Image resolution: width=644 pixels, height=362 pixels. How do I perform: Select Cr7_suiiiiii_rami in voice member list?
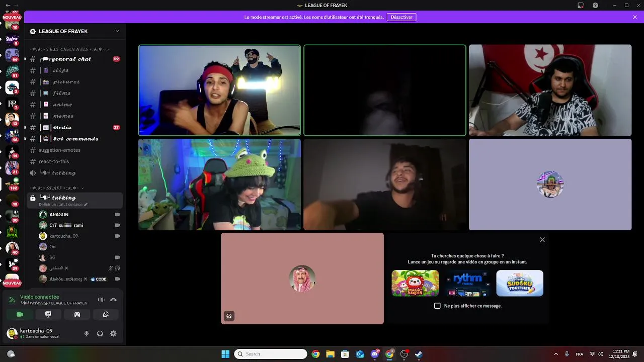[x=79, y=225]
